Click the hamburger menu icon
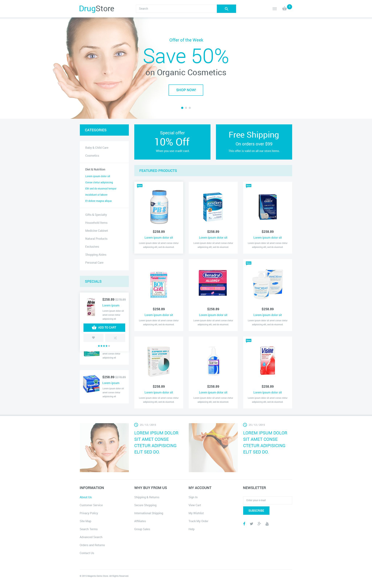372x588 pixels. pos(274,9)
